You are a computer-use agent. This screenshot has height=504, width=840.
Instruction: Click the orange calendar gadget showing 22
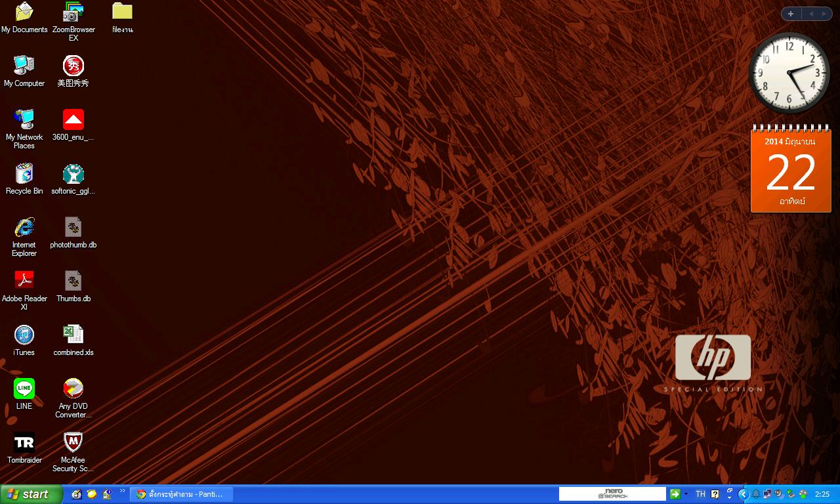[791, 168]
